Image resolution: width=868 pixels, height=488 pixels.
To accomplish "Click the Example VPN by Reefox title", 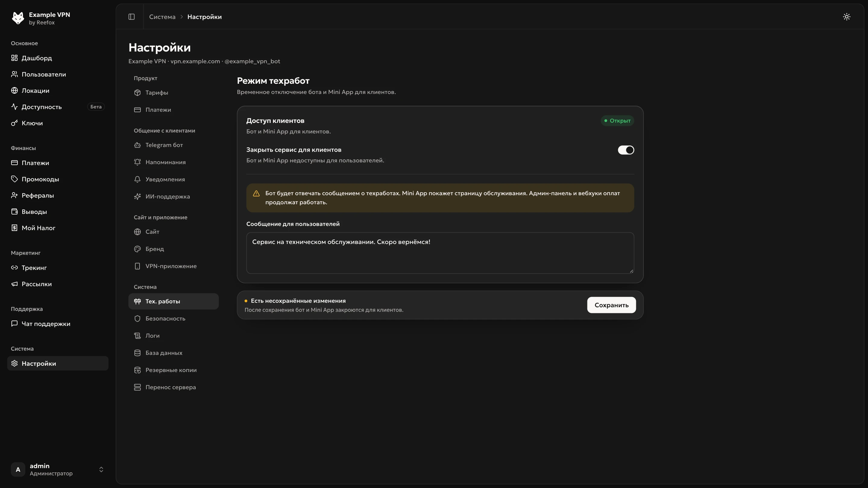I will [49, 18].
